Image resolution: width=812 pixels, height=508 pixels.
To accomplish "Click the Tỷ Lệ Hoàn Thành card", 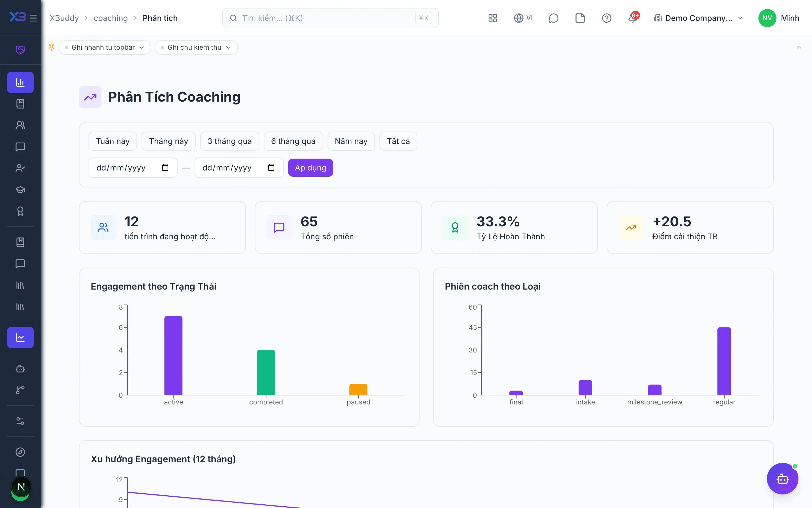I will click(514, 227).
